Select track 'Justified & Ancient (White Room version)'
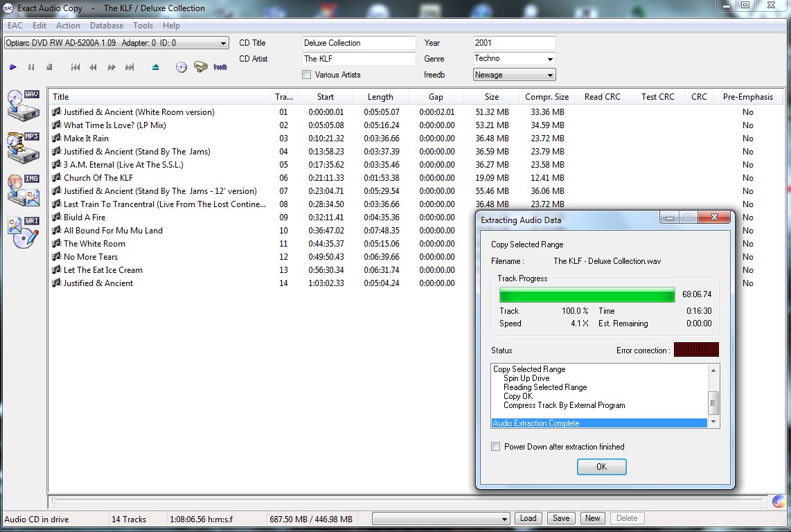 [139, 112]
